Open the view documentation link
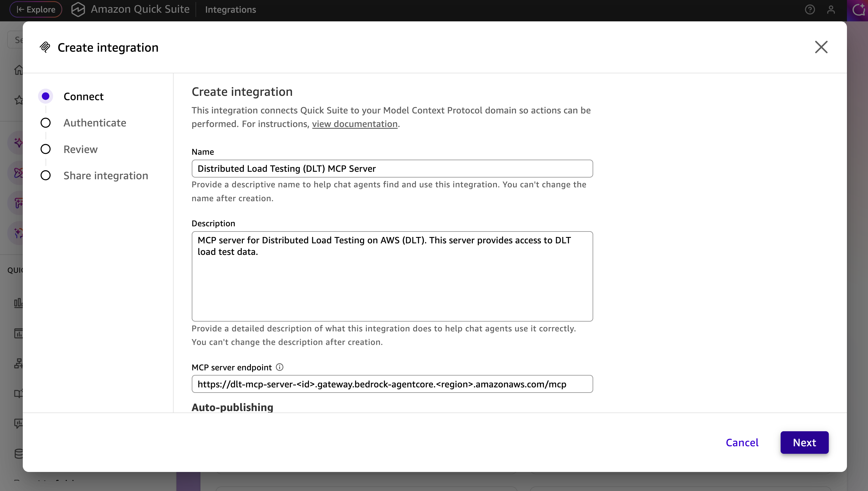Viewport: 868px width, 491px height. point(354,124)
